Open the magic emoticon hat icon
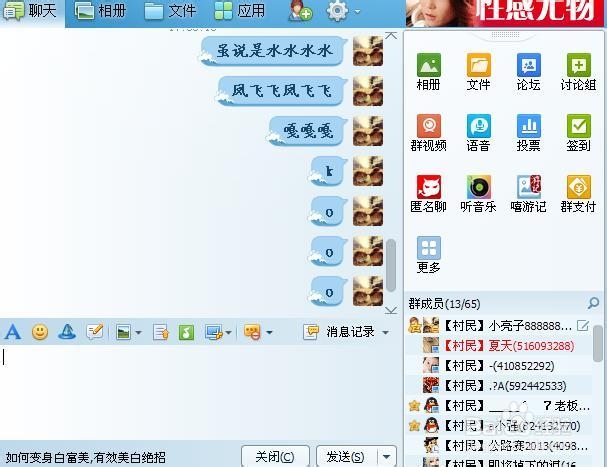This screenshot has width=607, height=467. pos(67,332)
